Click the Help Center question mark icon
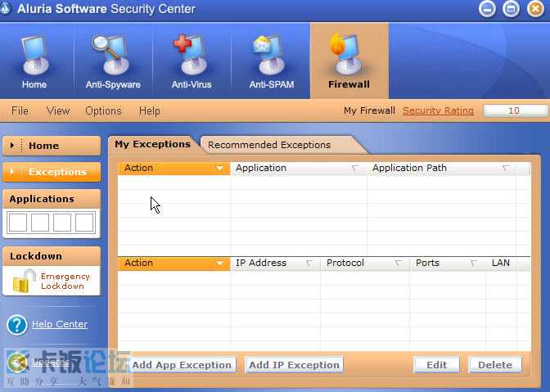This screenshot has width=550, height=392. [16, 325]
